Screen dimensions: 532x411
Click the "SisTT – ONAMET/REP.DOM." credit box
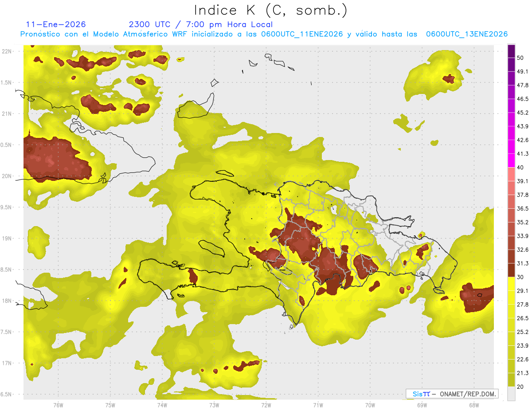tap(452, 394)
